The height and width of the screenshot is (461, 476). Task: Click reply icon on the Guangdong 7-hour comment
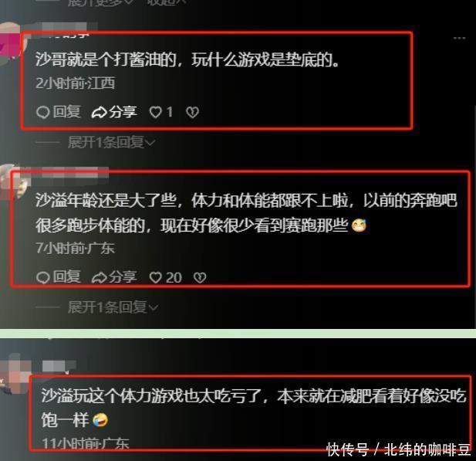[42, 277]
